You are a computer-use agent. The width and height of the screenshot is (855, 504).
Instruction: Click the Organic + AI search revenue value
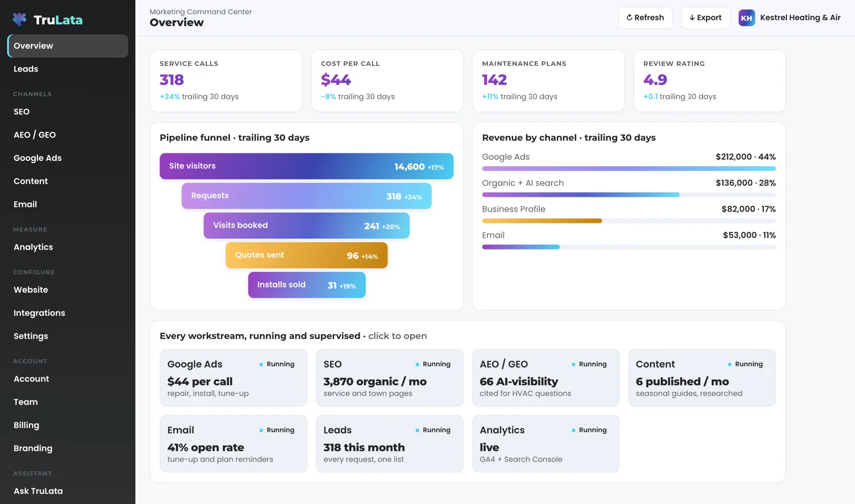pyautogui.click(x=745, y=183)
